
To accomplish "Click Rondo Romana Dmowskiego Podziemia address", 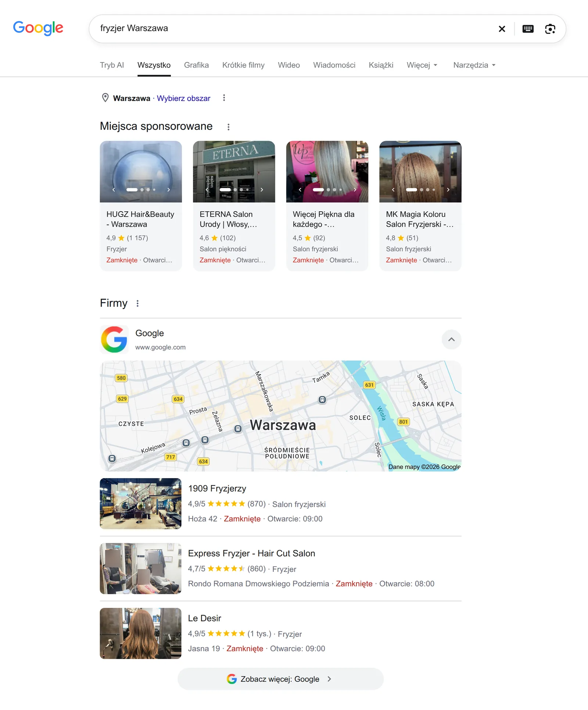I will pos(258,584).
